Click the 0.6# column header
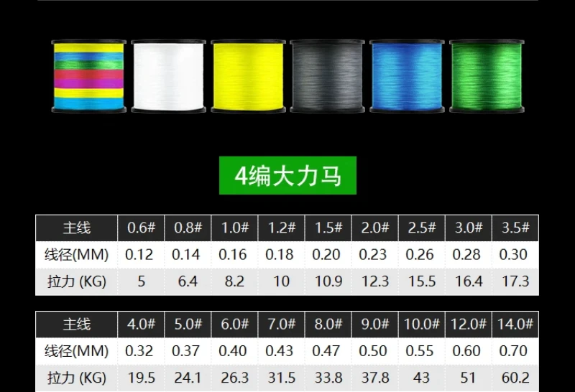The image size is (575, 392). [x=141, y=228]
